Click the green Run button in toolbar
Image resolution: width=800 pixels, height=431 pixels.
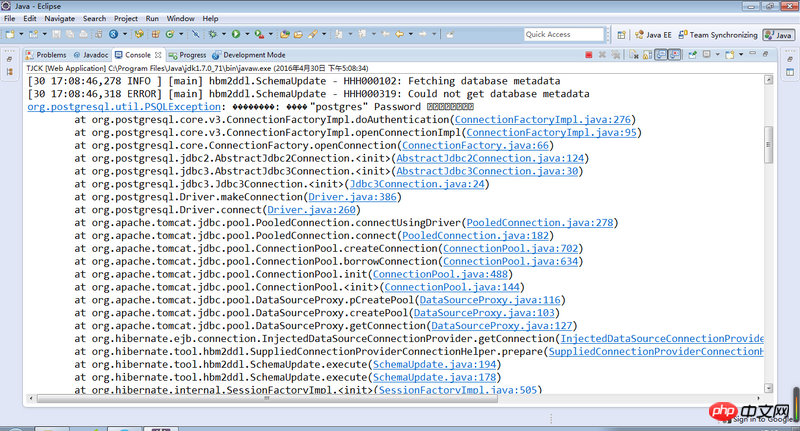click(236, 34)
